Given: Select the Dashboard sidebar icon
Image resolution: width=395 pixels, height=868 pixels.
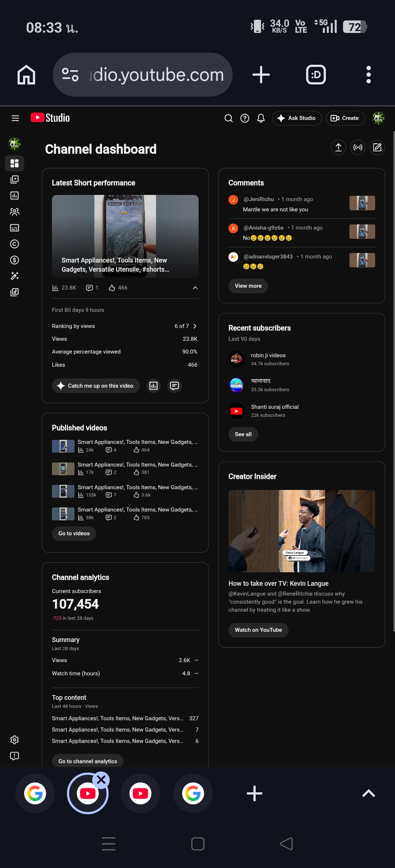Looking at the screenshot, I should (x=15, y=163).
